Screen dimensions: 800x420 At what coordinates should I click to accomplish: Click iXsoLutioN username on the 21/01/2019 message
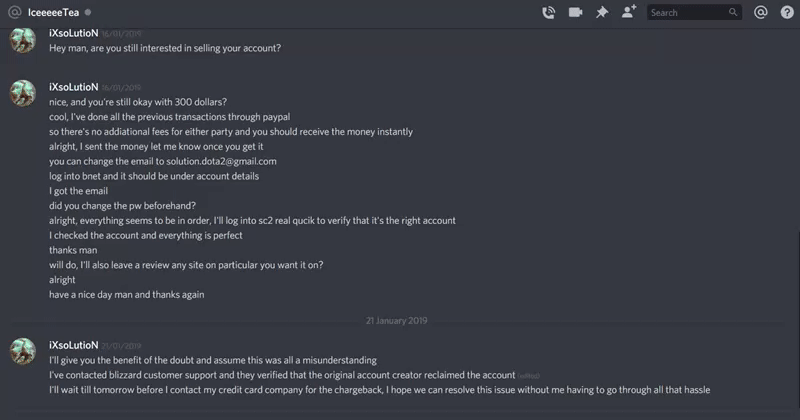[72, 344]
